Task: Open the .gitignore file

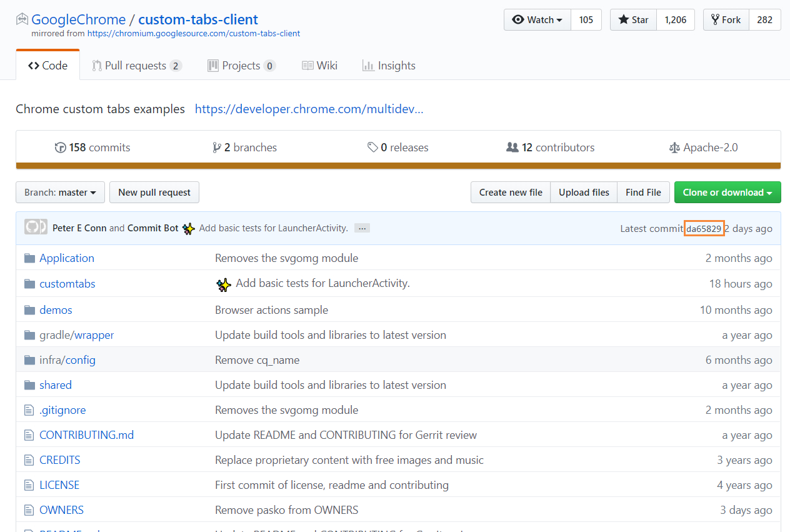Action: [62, 410]
